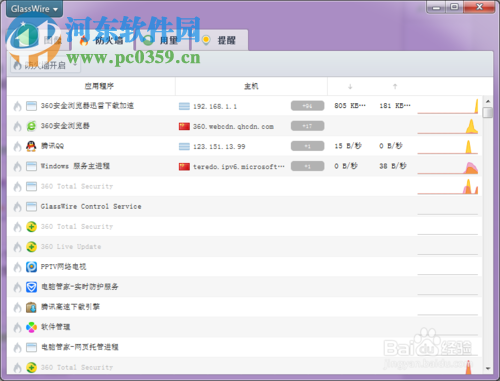Toggle firewall flame for GlassWire Control Service
The width and height of the screenshot is (500, 381).
point(17,207)
